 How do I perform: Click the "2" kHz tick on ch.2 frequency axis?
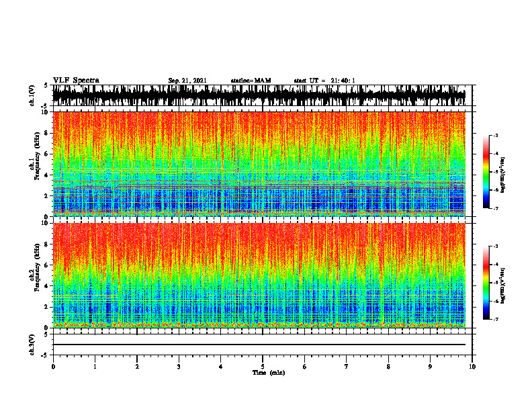click(47, 307)
